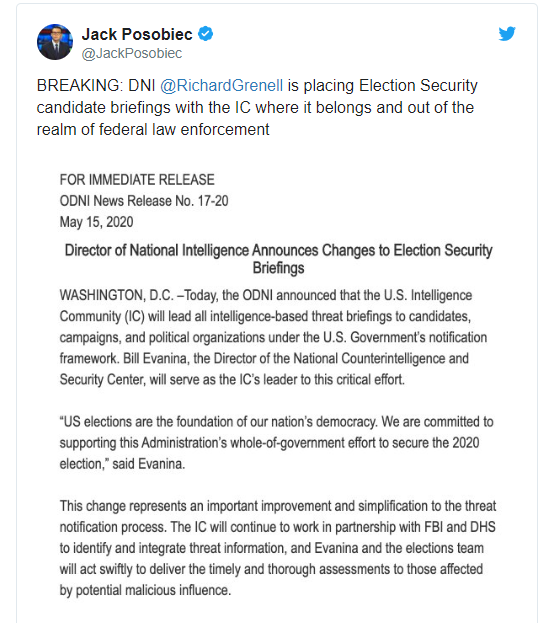Open the Jack Posobiec display name link

pos(137,34)
